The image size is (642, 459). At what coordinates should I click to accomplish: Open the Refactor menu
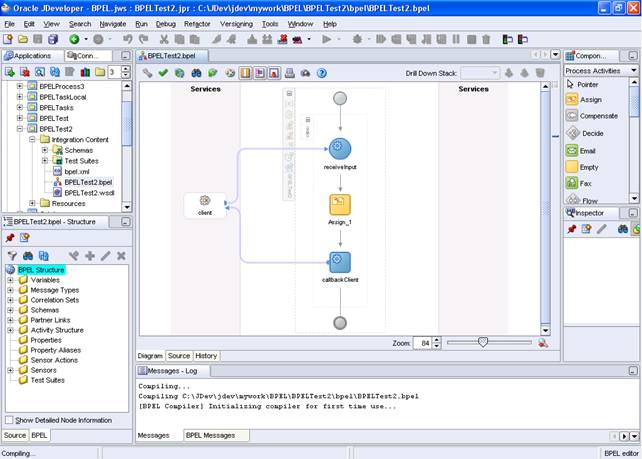(197, 23)
